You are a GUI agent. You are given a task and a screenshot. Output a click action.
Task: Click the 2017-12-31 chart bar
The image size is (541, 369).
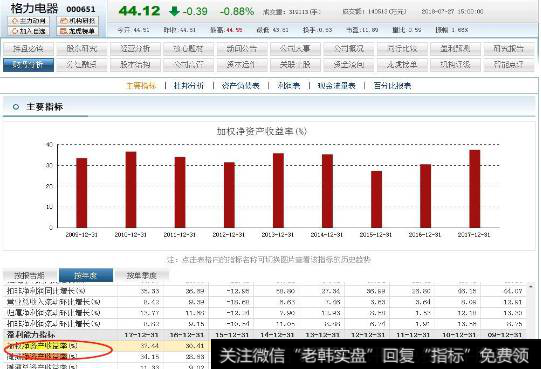[475, 189]
